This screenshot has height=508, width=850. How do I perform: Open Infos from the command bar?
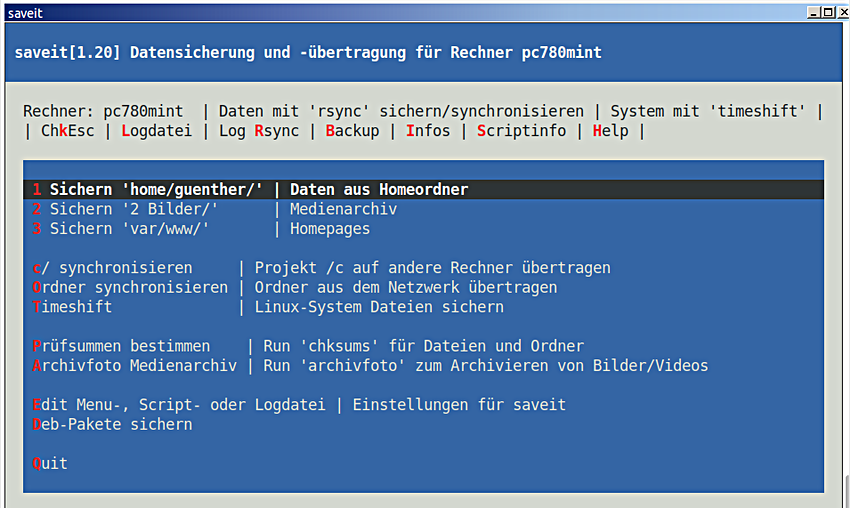[x=428, y=131]
